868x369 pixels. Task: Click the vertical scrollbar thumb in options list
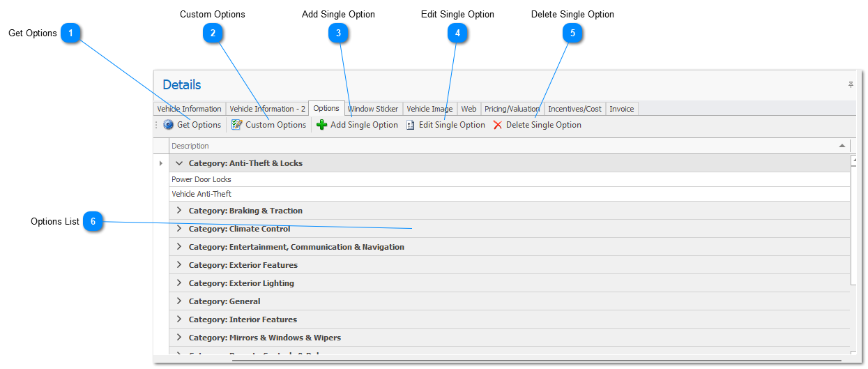tap(853, 225)
